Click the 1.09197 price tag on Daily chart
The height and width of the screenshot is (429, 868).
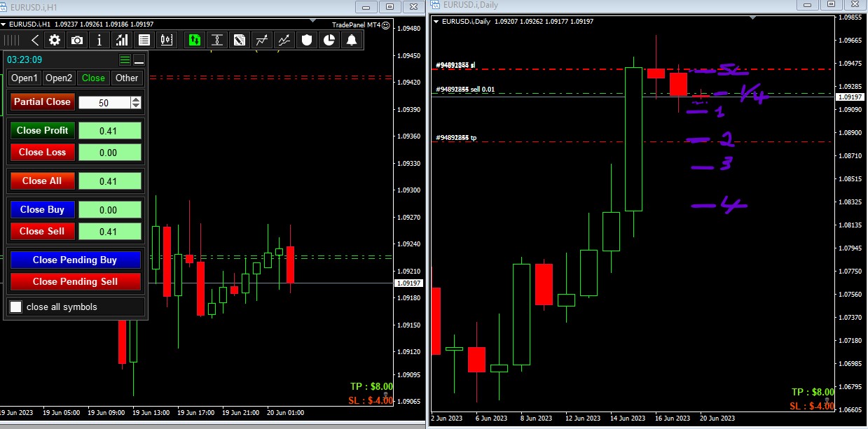(850, 97)
